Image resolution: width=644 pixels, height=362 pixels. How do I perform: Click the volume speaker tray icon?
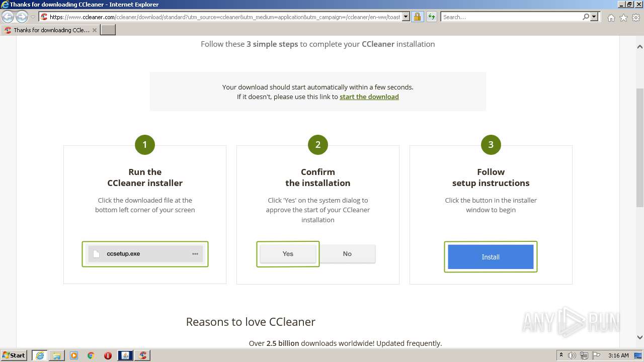tap(572, 355)
